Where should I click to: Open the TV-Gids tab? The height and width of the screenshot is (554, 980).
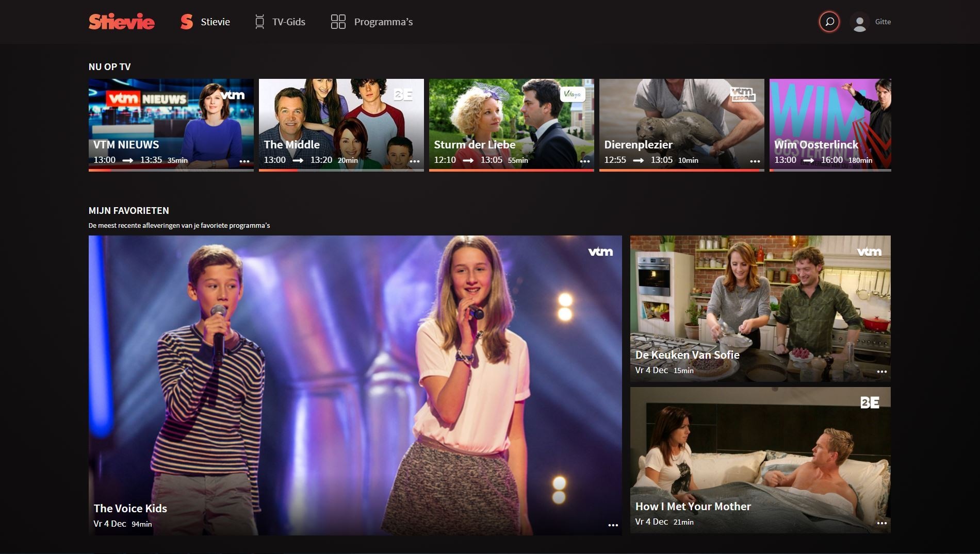[280, 22]
